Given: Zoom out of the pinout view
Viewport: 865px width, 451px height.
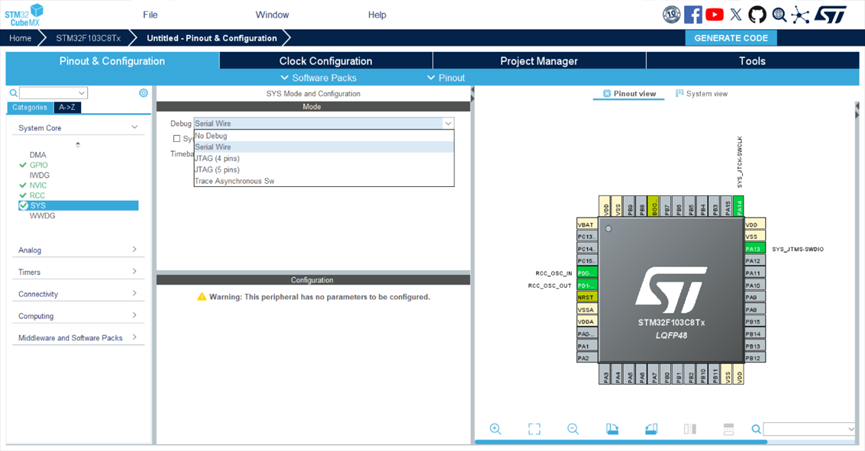Looking at the screenshot, I should tap(573, 429).
